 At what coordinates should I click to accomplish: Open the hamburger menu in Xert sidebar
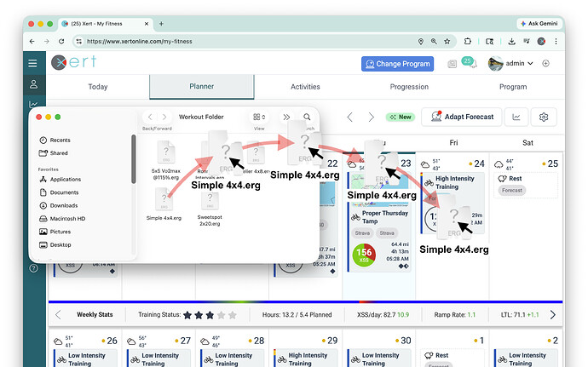[x=32, y=63]
